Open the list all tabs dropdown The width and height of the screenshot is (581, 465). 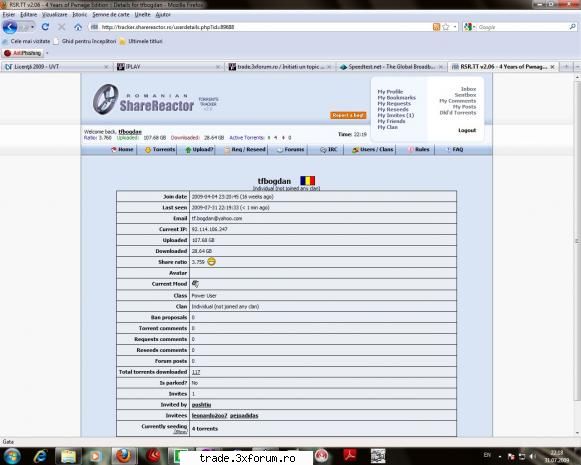pos(577,67)
